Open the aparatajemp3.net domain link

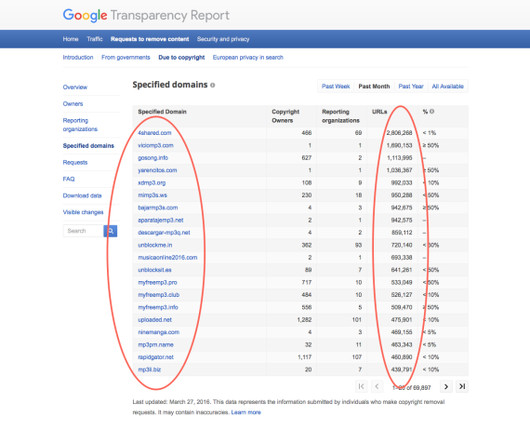(x=161, y=220)
